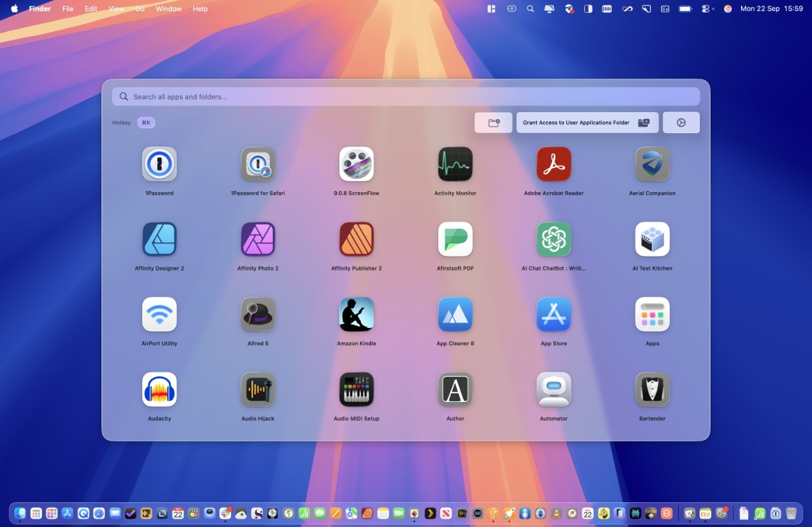The height and width of the screenshot is (527, 812).
Task: Click the add folder button
Action: tap(494, 123)
